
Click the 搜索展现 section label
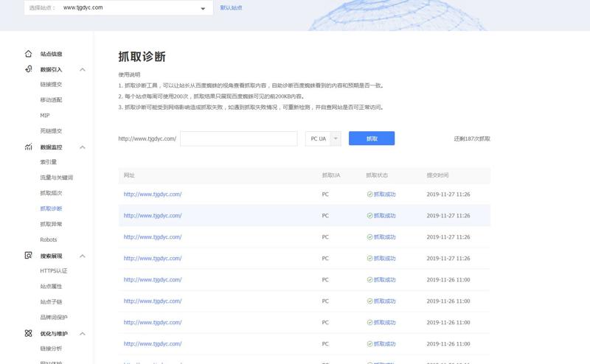point(51,256)
